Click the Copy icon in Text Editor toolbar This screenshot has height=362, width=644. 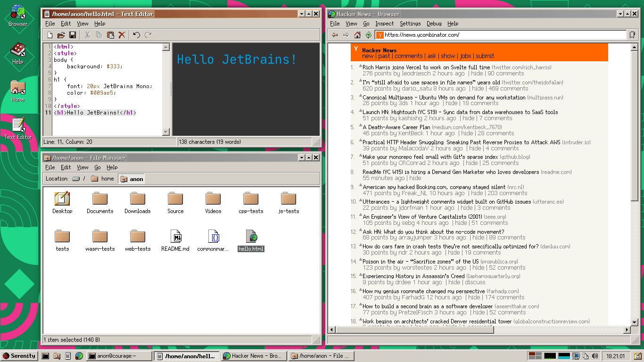click(x=99, y=35)
